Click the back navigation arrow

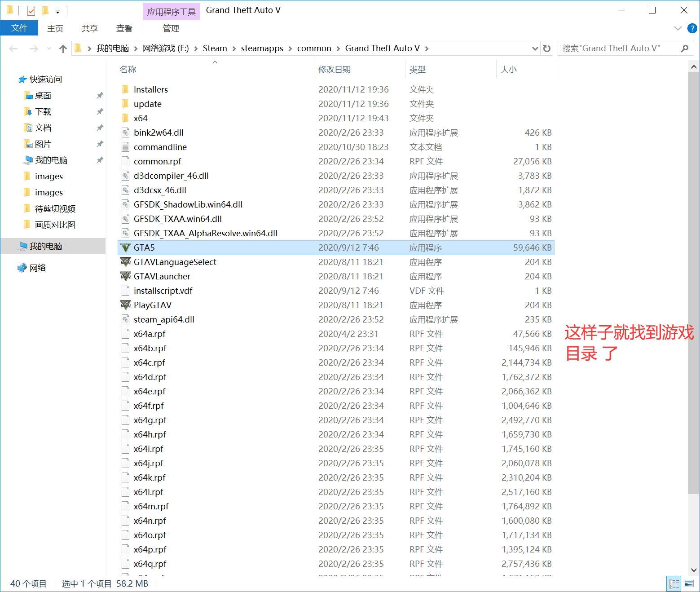pyautogui.click(x=13, y=49)
